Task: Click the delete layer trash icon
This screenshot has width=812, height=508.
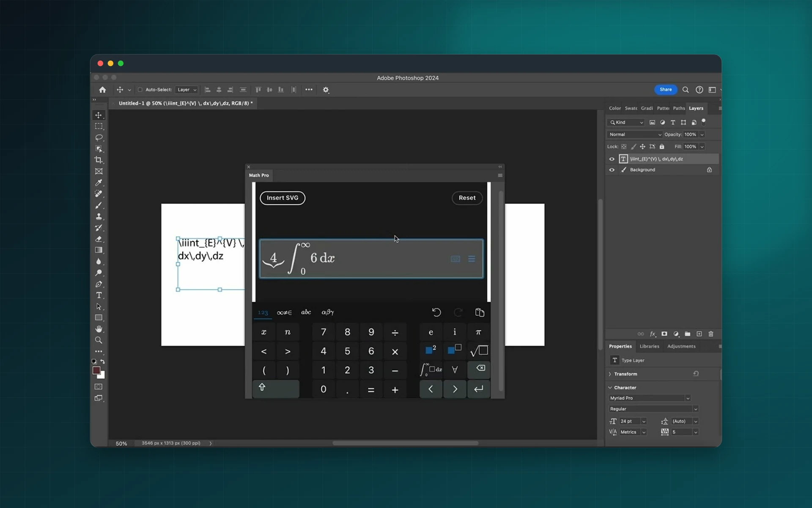Action: (711, 334)
